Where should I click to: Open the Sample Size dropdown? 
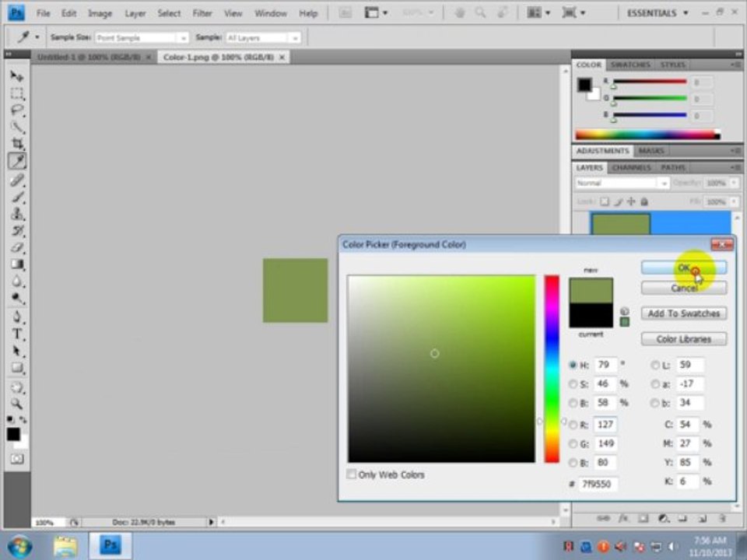click(142, 37)
